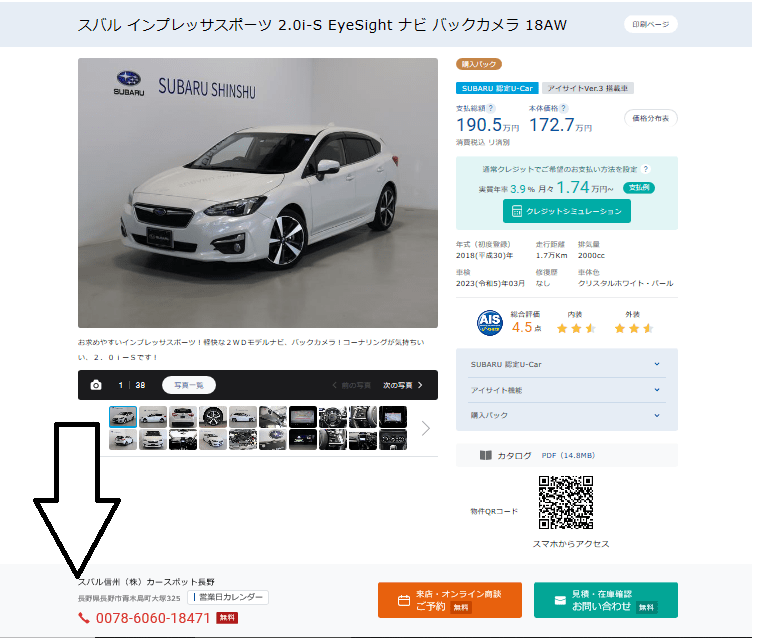The image size is (767, 641).
Task: Click the interior (内装) star rating
Action: click(x=576, y=328)
